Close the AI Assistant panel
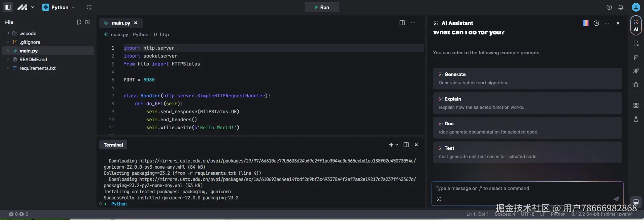The width and height of the screenshot is (644, 220). 618,23
